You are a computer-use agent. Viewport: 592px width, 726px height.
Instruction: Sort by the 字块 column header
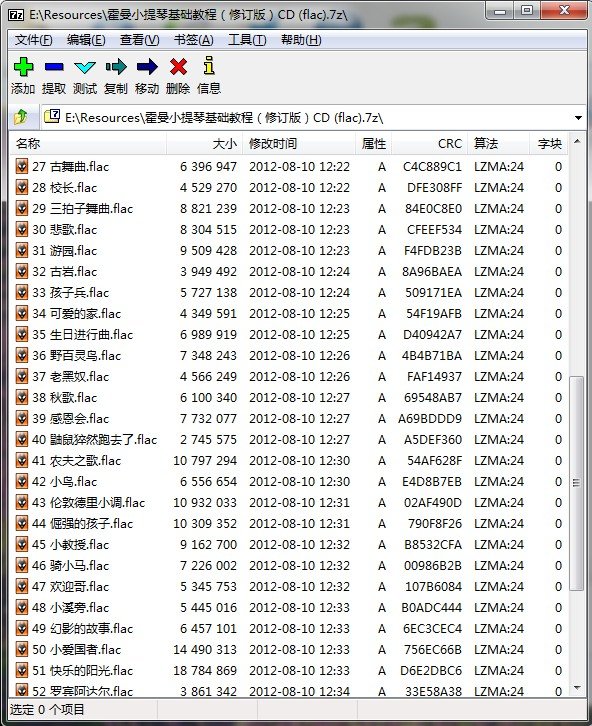click(549, 144)
